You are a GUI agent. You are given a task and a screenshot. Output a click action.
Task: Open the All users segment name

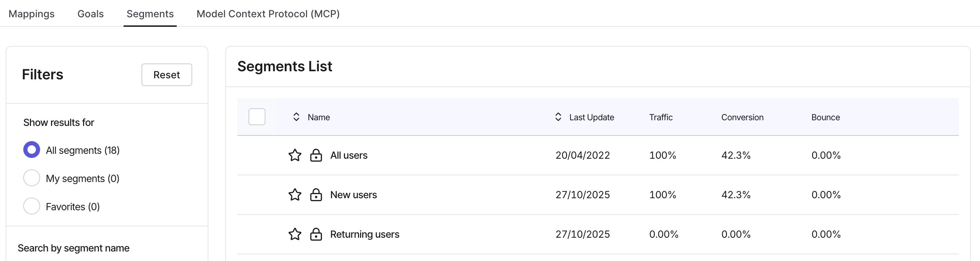[x=349, y=156]
